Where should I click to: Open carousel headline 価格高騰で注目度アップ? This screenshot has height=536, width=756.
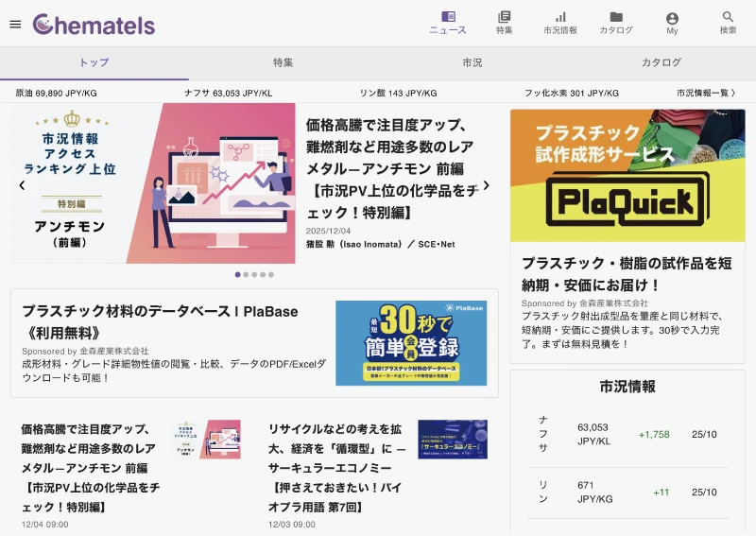[390, 168]
